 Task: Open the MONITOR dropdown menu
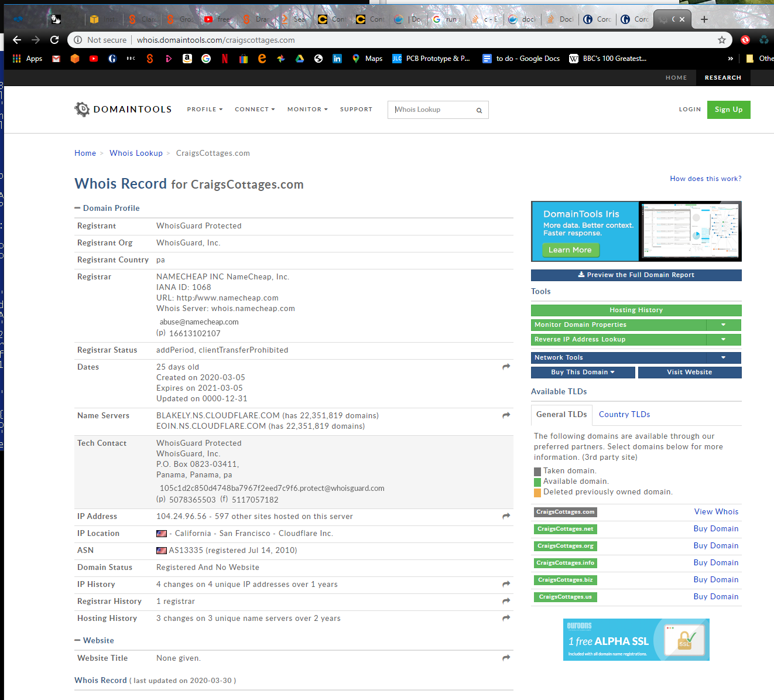coord(307,110)
